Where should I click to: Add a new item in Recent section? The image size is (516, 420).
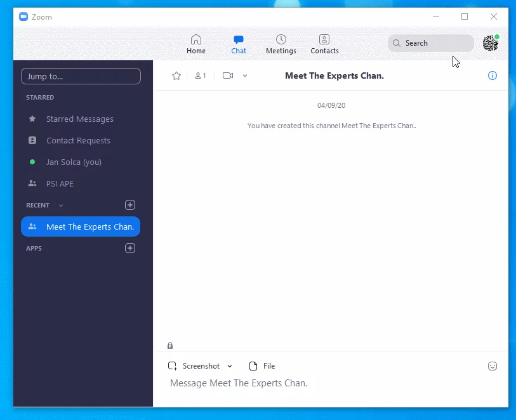[x=130, y=205]
